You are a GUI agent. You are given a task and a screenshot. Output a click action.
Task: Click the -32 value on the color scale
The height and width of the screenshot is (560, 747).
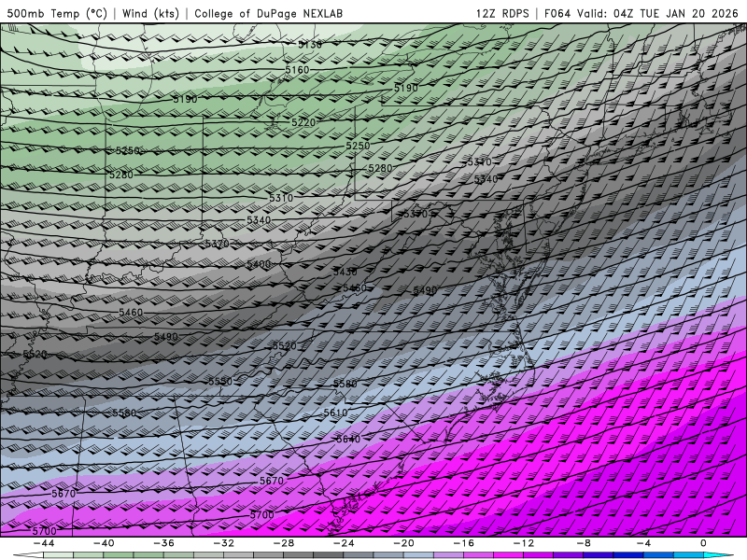click(224, 543)
